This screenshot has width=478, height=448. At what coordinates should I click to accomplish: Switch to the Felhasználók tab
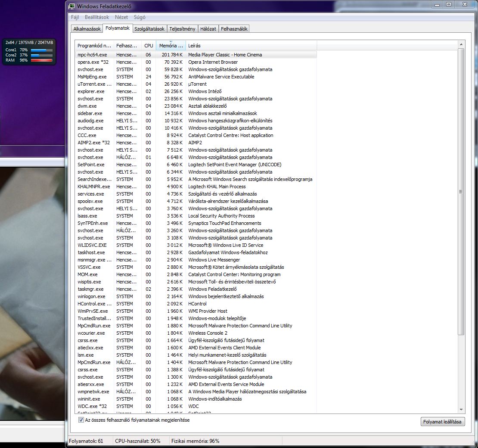[x=234, y=29]
